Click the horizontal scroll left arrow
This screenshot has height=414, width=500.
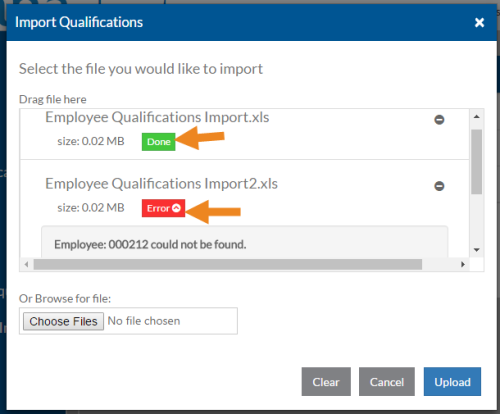27,265
